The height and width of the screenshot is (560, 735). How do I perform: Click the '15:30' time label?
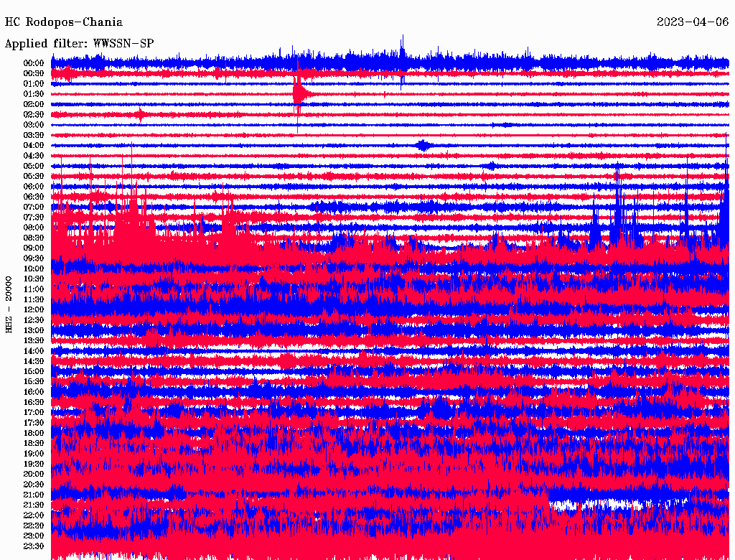tap(34, 382)
